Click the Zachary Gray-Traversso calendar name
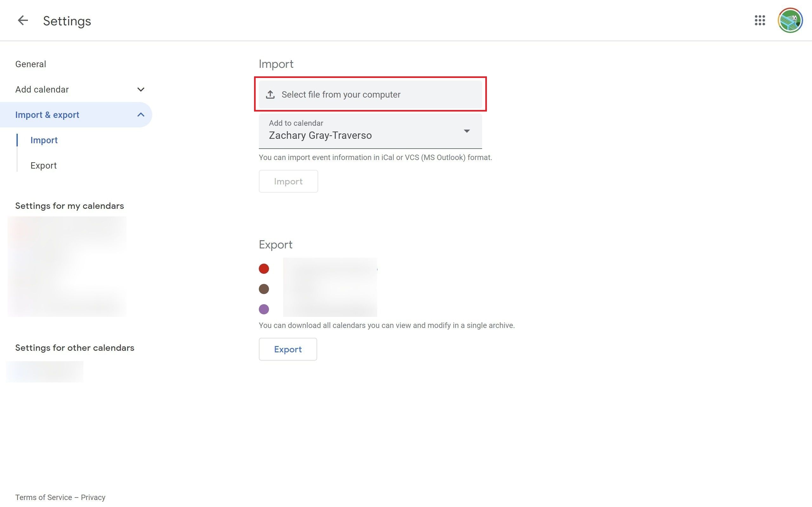Image resolution: width=812 pixels, height=507 pixels. click(x=320, y=135)
